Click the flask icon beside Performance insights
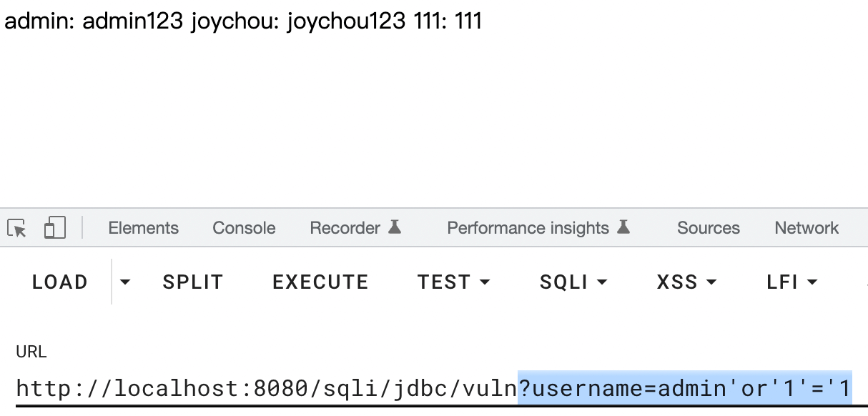 click(625, 226)
